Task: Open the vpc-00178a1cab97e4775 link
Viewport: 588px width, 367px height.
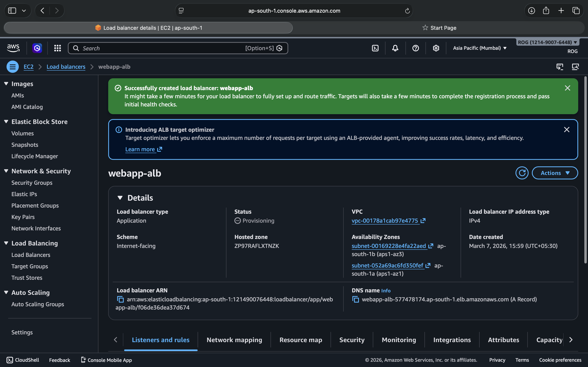Action: (385, 221)
